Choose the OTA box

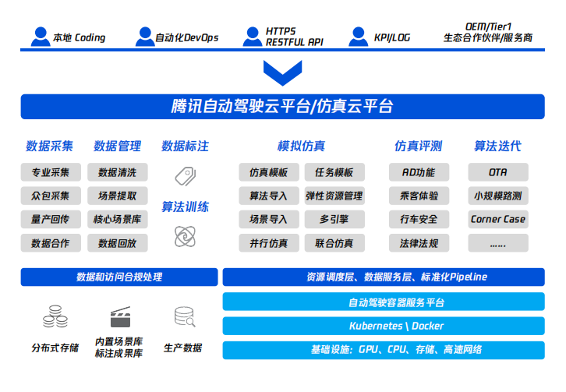[498, 172]
